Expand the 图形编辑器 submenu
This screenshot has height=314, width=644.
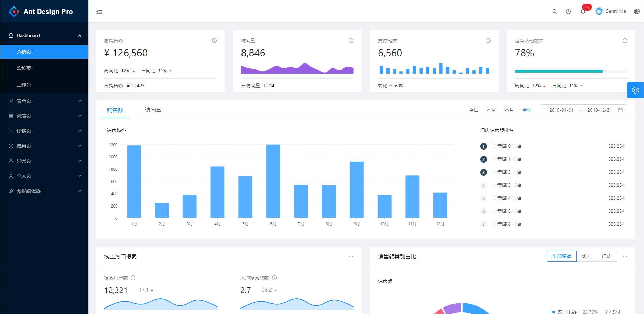pos(80,191)
